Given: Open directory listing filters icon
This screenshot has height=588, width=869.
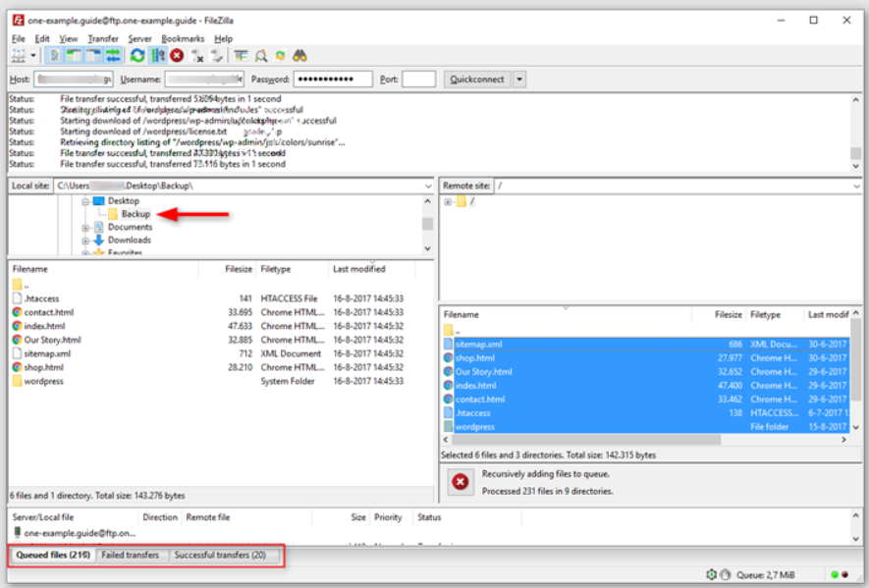Looking at the screenshot, I should coord(241,56).
